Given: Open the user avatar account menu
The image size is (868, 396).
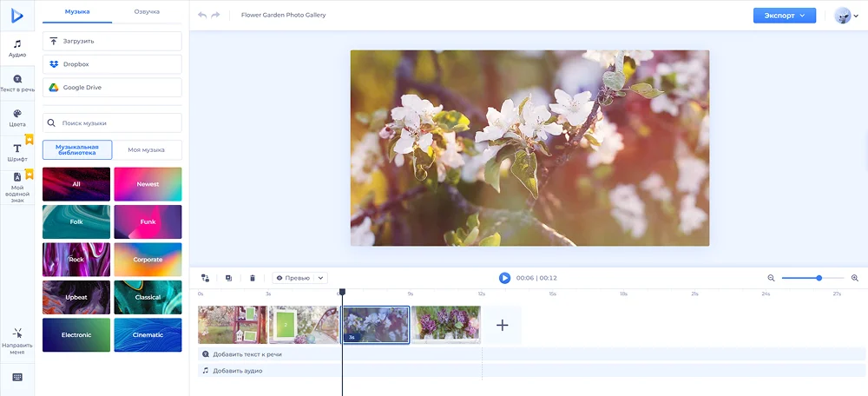Looking at the screenshot, I should [843, 15].
